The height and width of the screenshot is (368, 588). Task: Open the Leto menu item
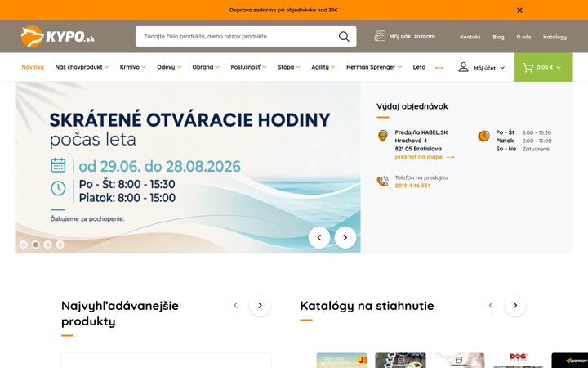point(419,67)
